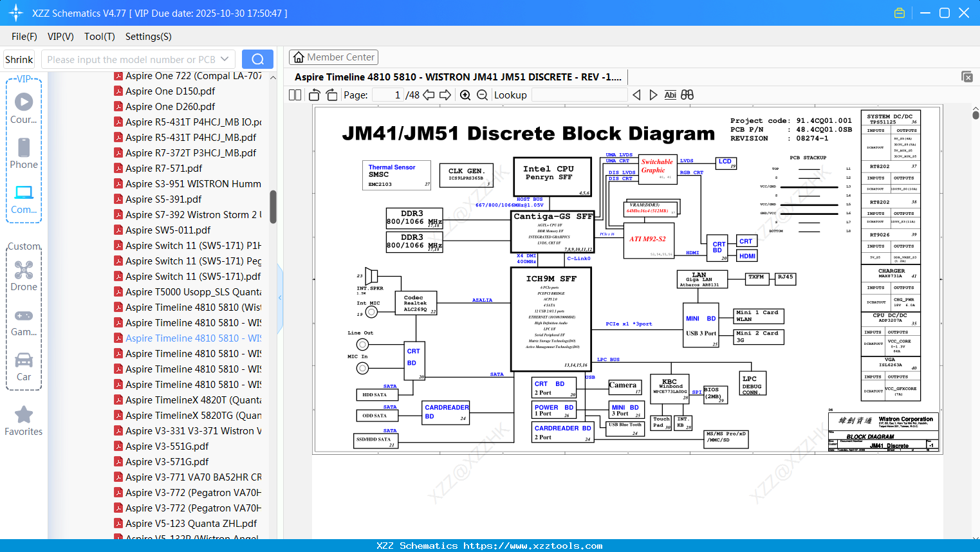The height and width of the screenshot is (552, 980).
Task: Click the file list scroll-up arrow
Action: [273, 77]
